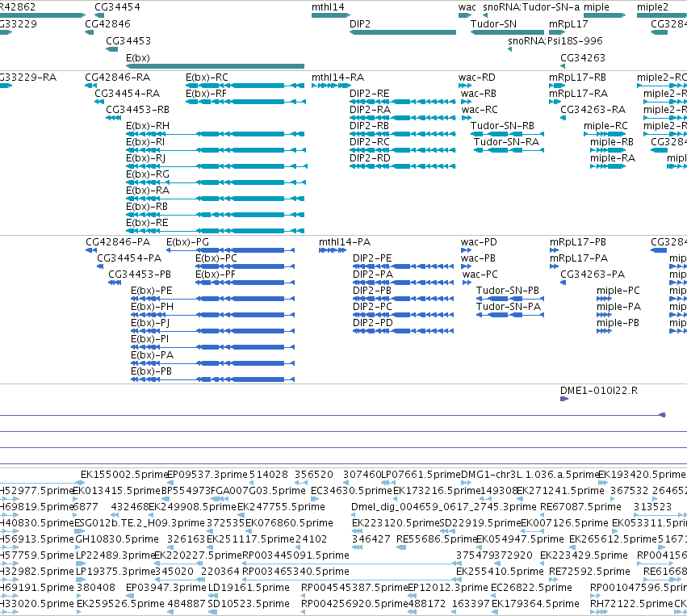Select the DIP2 gene feature label
This screenshot has width=687, height=616.
click(x=360, y=24)
